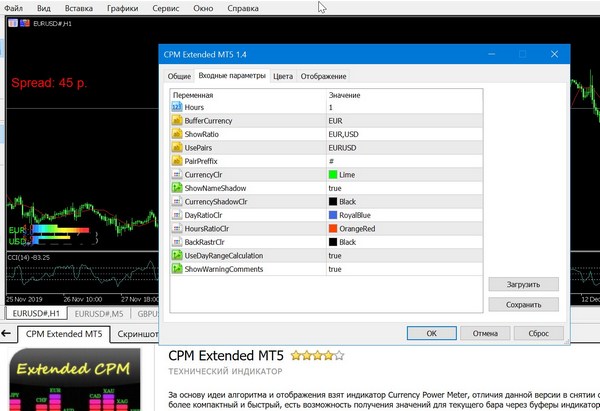600x411 pixels.
Task: Click the Spread: 45 p. label
Action: (49, 83)
